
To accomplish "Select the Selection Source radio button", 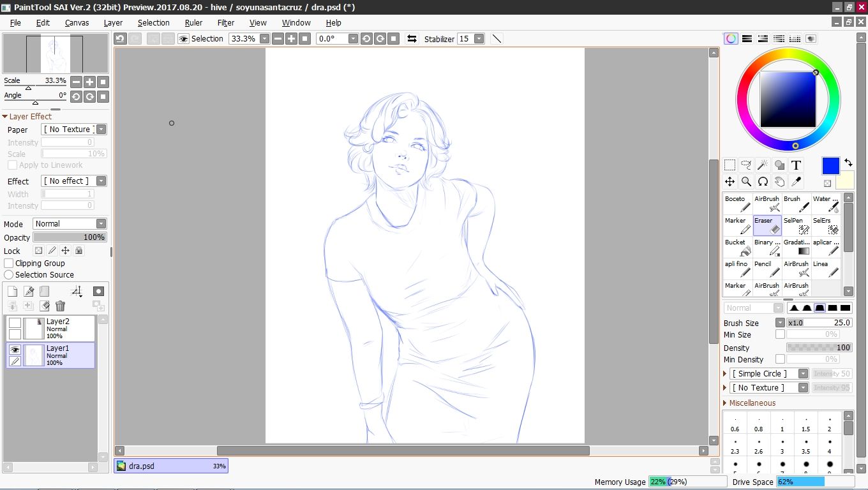I will point(9,274).
